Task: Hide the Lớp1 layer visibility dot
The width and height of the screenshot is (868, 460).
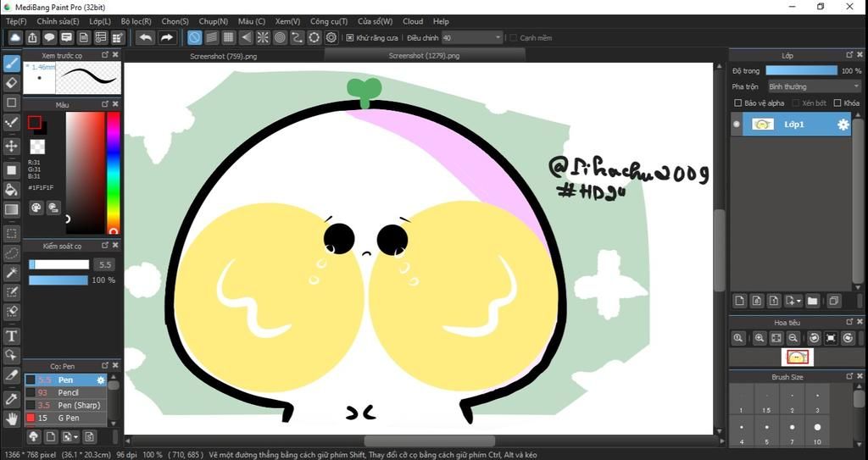Action: point(737,125)
